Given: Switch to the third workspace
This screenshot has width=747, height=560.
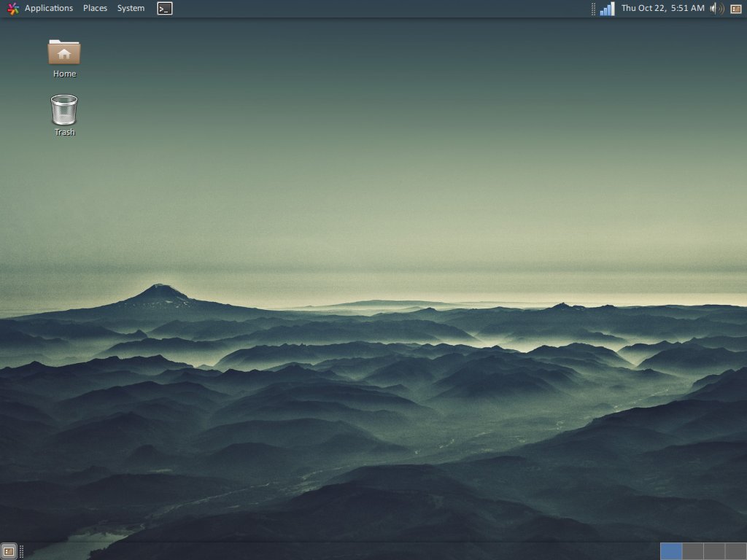Looking at the screenshot, I should 714,551.
